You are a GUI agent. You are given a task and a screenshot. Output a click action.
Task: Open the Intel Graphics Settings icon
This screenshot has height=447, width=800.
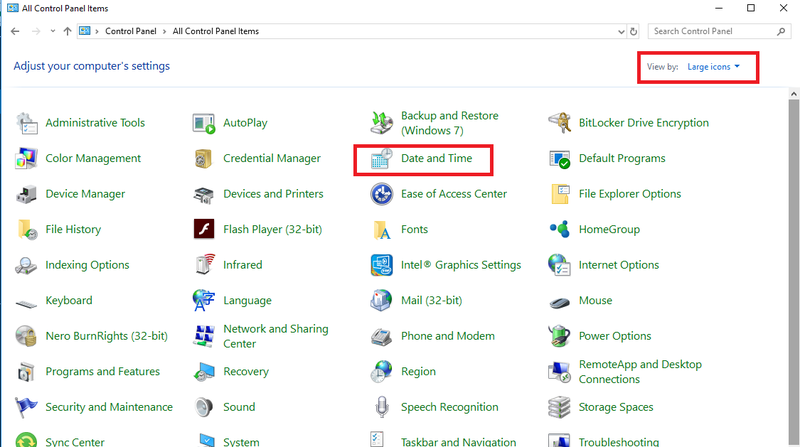[x=382, y=265]
